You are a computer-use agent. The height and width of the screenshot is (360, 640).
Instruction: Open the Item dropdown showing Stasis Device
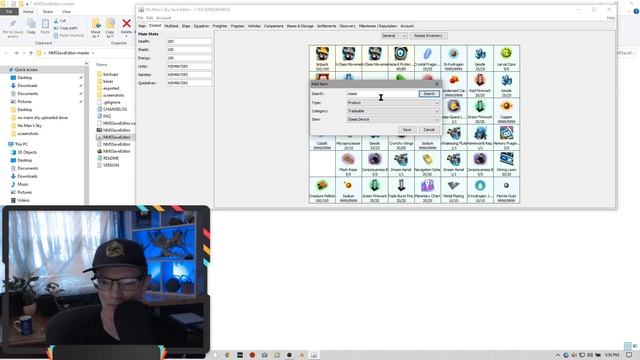click(393, 119)
